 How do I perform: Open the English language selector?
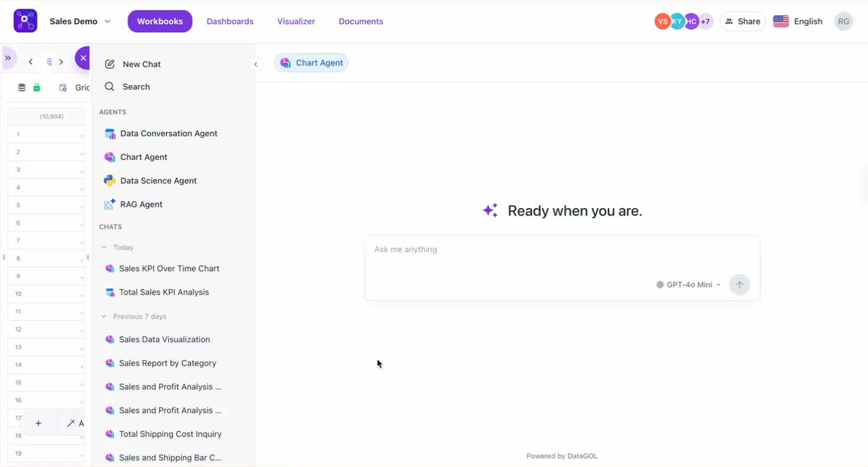798,21
